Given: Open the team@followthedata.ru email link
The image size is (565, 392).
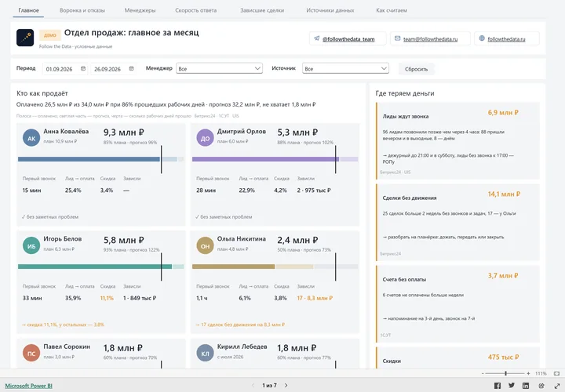Looking at the screenshot, I should coord(430,39).
